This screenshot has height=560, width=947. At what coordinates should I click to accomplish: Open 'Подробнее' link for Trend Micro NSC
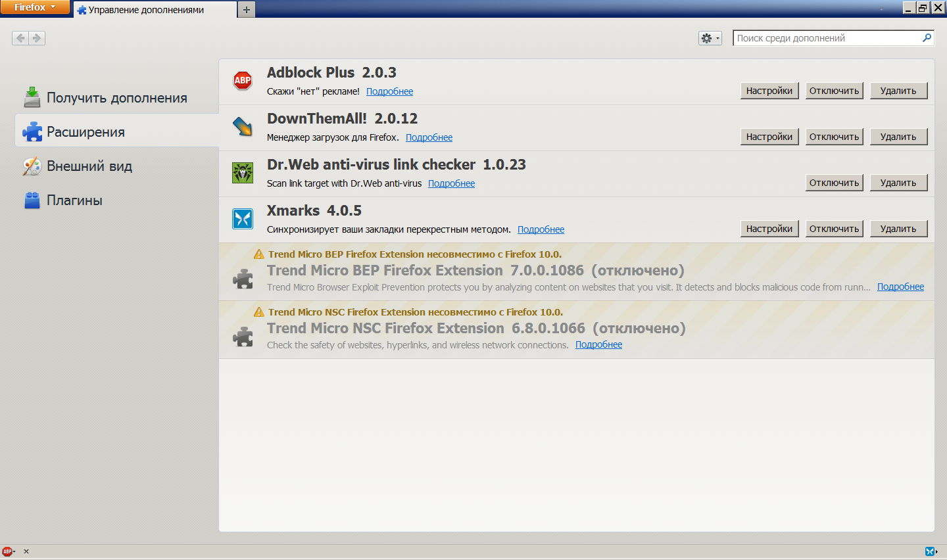pyautogui.click(x=598, y=344)
